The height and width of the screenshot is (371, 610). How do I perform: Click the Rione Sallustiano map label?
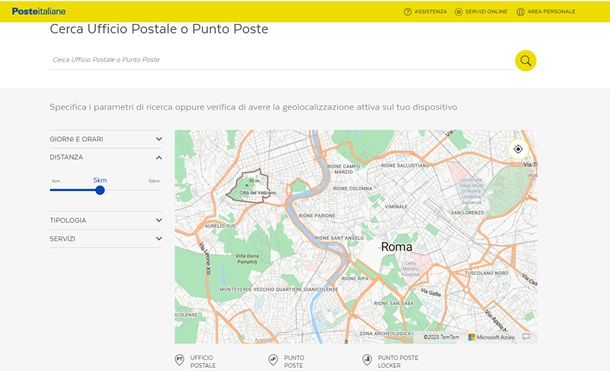pos(405,165)
